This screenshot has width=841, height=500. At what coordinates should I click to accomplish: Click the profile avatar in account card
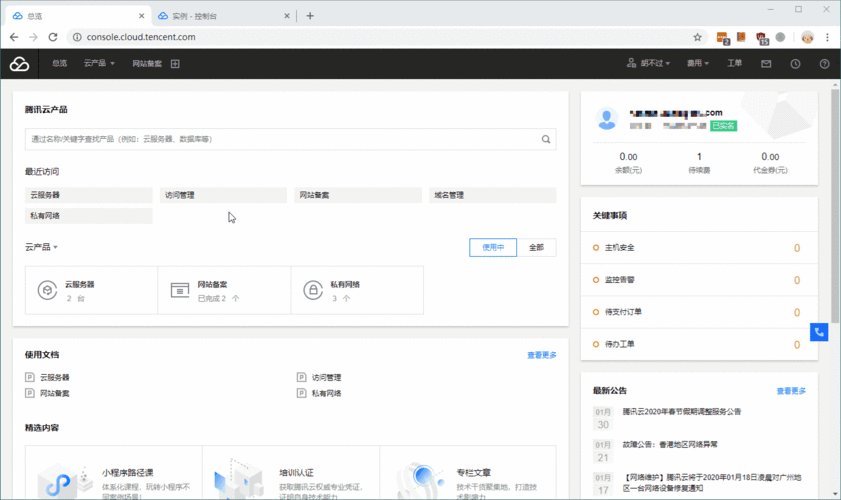(x=607, y=119)
